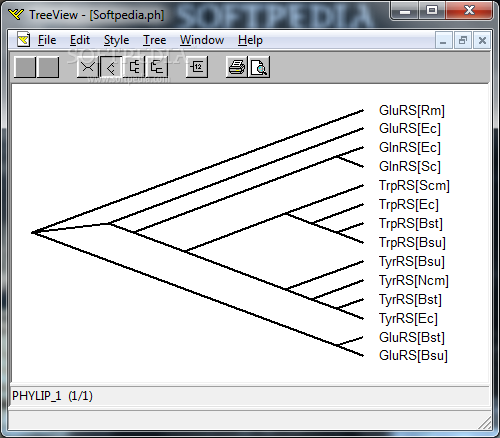Click the GluRS[Ec] taxon label

410,128
